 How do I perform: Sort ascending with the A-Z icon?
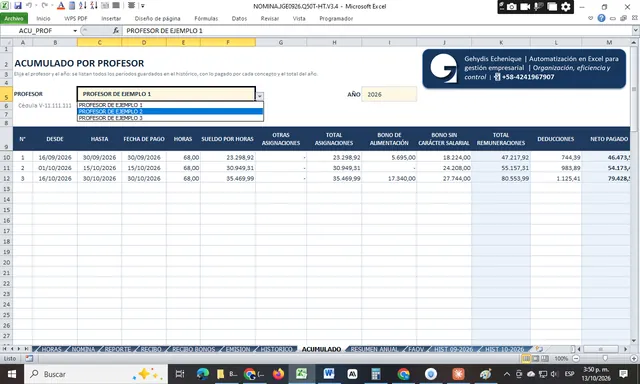82,6
